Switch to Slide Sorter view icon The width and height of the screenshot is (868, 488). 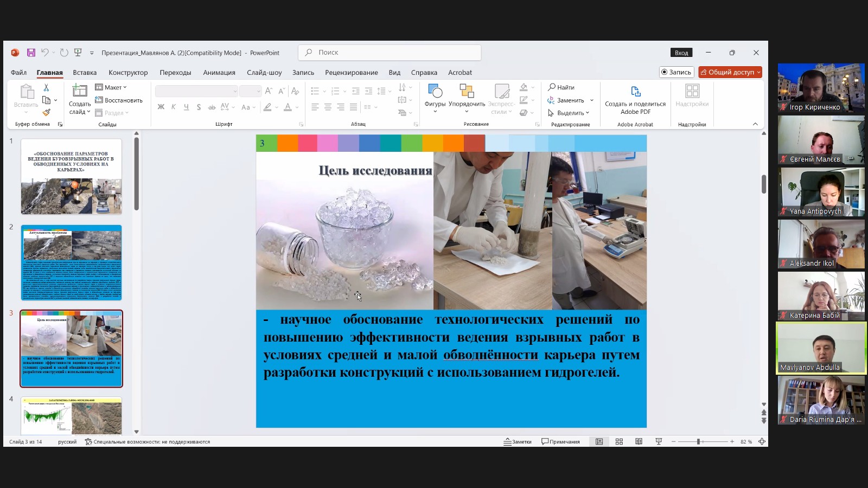click(x=619, y=442)
